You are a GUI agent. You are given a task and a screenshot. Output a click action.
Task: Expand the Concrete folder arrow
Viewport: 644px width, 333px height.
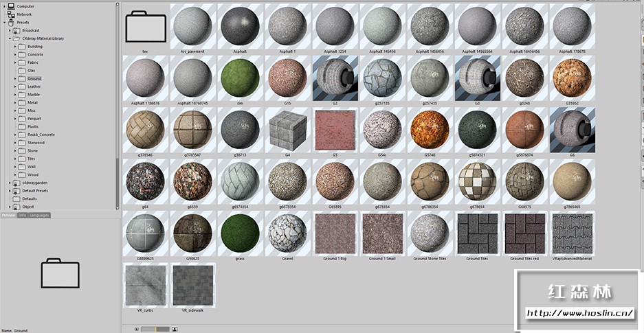(15, 54)
